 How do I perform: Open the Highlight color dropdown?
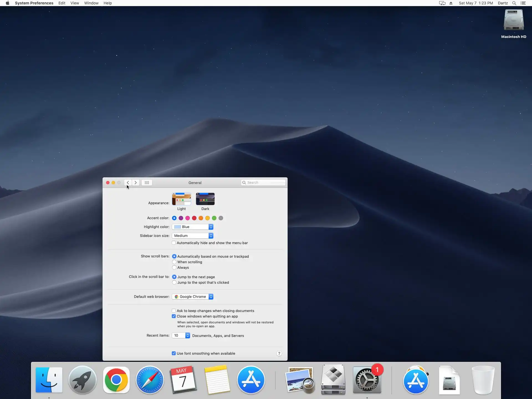[193, 227]
